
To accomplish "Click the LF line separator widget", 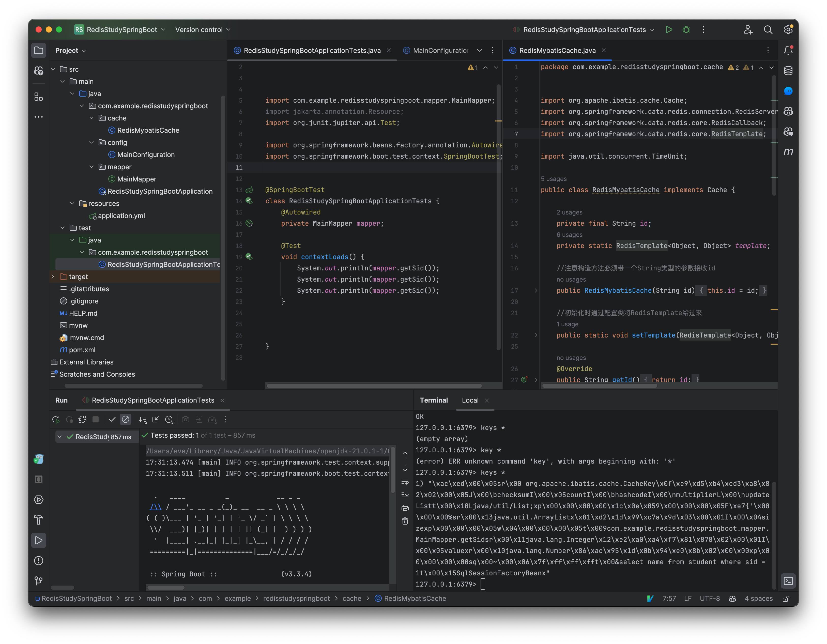I will tap(688, 599).
